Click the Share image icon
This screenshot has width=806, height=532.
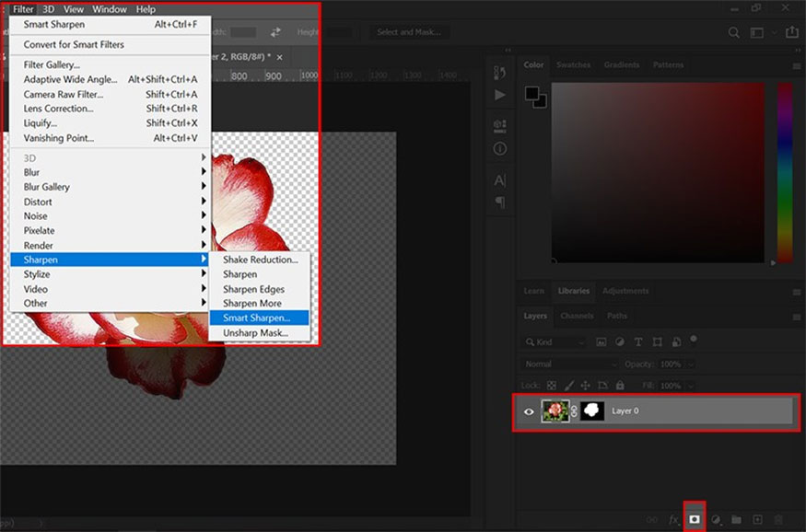point(791,32)
